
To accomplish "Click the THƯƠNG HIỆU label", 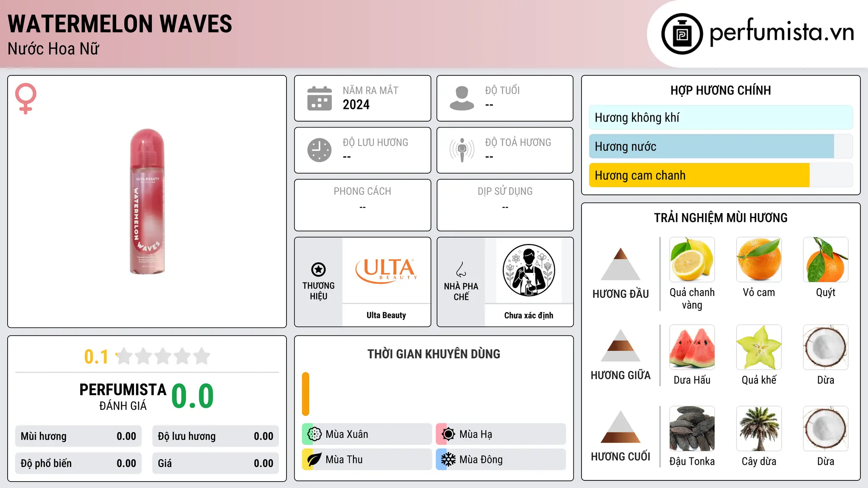I will pyautogui.click(x=318, y=291).
